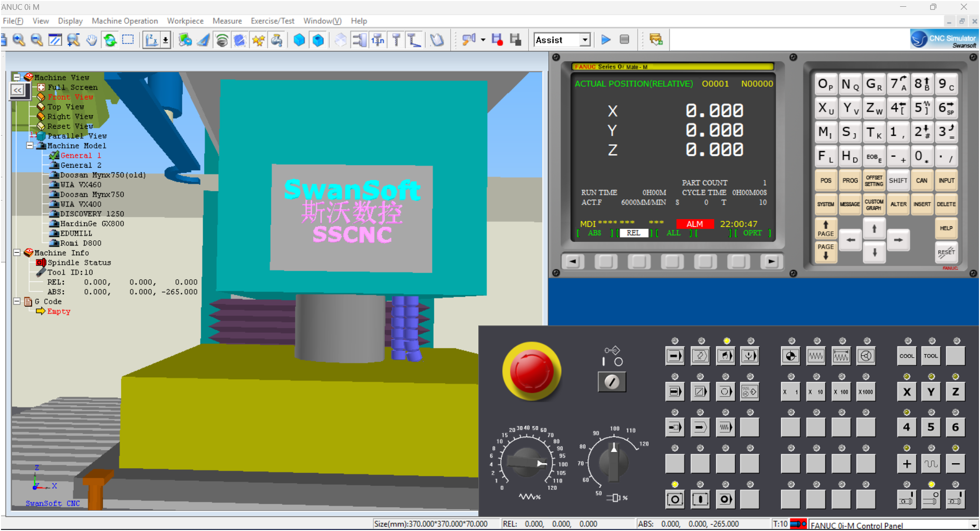The height and width of the screenshot is (531, 980).
Task: Click the TOOL button on operator panel
Action: 931,356
